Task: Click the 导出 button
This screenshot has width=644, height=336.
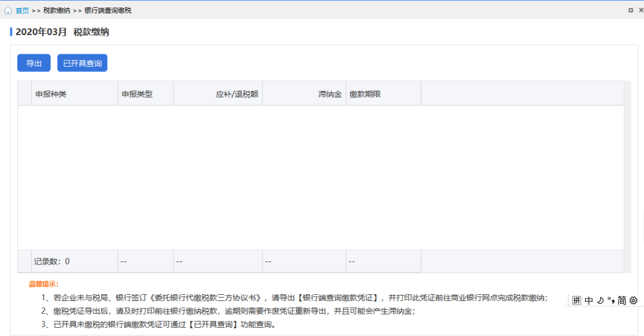Action: [33, 63]
